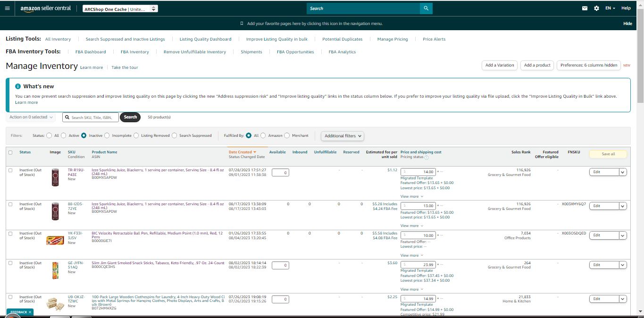Click the wooden clothespins product image
The width and height of the screenshot is (644, 318).
tap(55, 304)
